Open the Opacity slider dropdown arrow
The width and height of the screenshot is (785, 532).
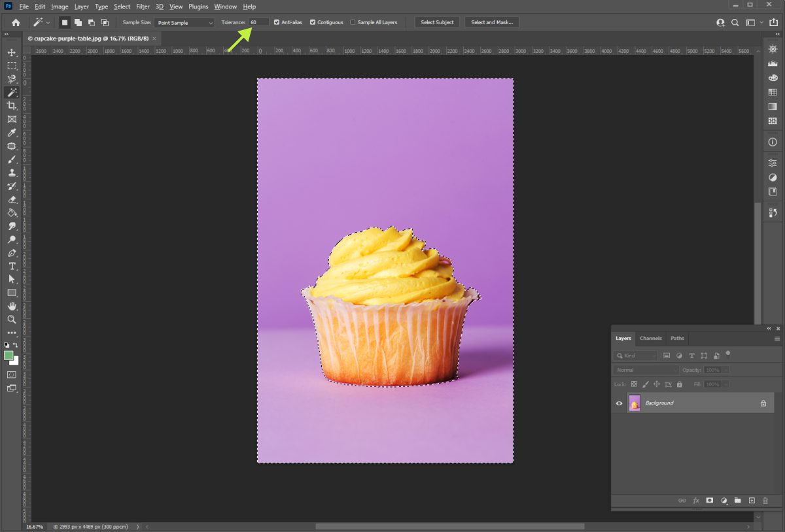point(726,370)
